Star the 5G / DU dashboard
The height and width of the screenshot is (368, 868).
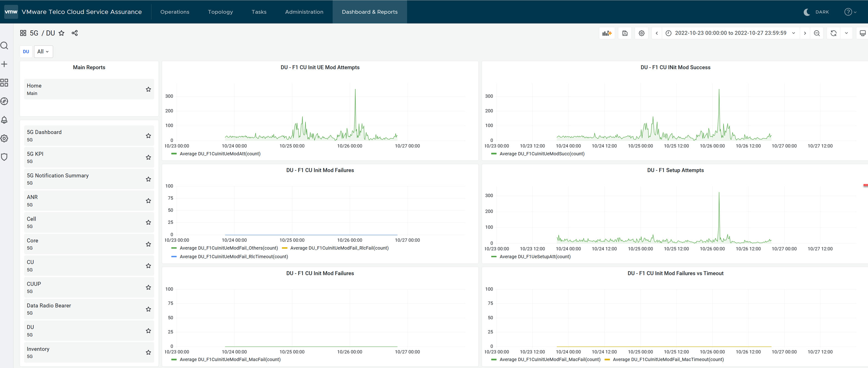(x=61, y=33)
